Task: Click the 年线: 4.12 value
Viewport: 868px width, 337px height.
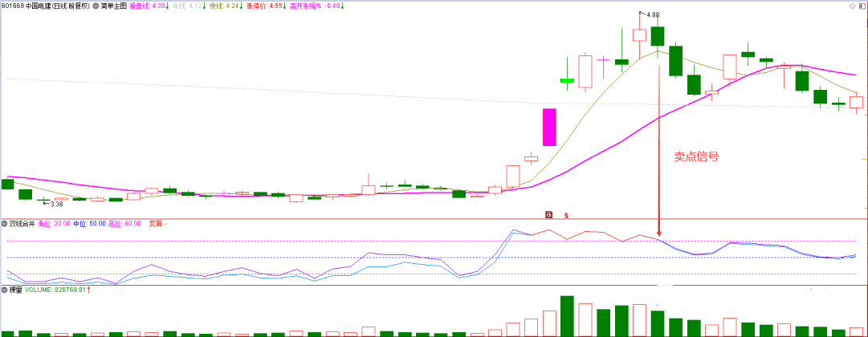Action: tap(188, 6)
